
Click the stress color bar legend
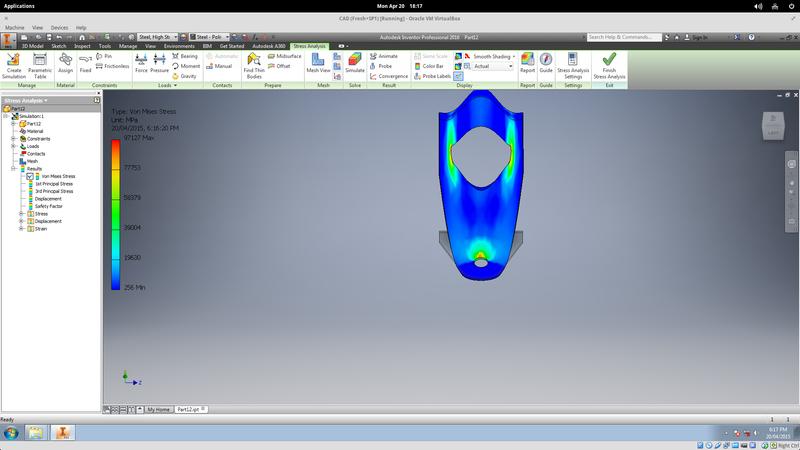click(117, 215)
